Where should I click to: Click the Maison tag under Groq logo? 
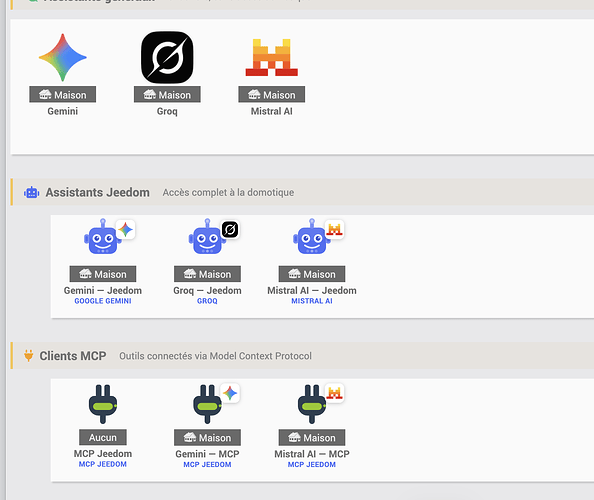coord(167,94)
